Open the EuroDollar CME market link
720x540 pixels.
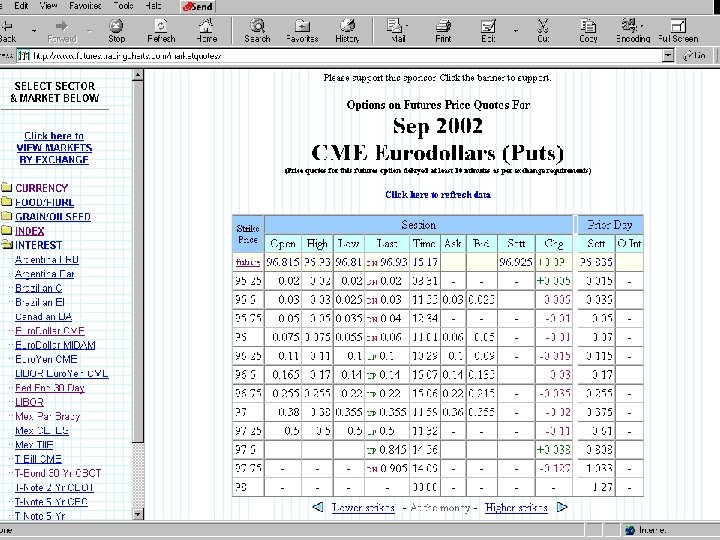point(50,331)
